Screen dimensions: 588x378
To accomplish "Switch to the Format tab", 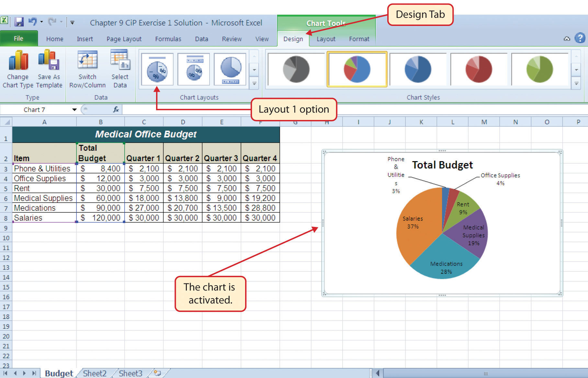I will tap(359, 39).
